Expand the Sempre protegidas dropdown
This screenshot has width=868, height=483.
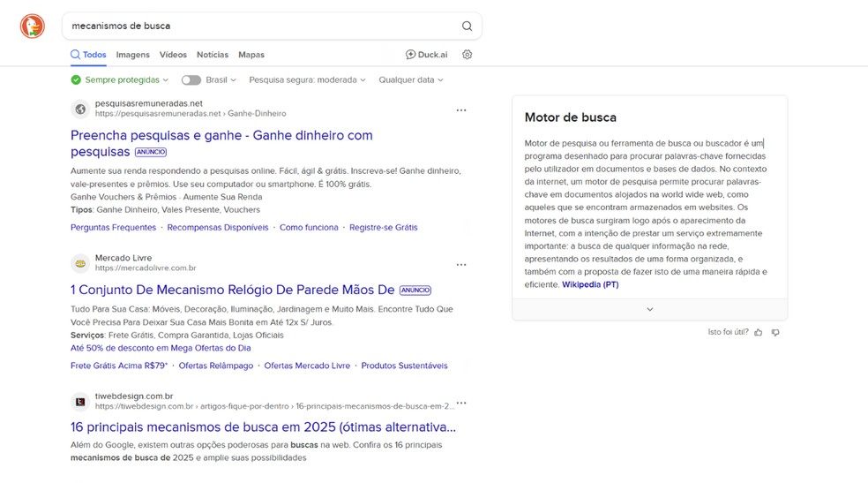point(127,79)
